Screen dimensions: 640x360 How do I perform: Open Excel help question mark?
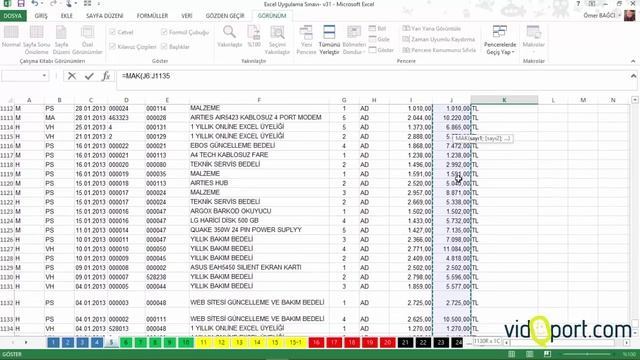(x=578, y=4)
